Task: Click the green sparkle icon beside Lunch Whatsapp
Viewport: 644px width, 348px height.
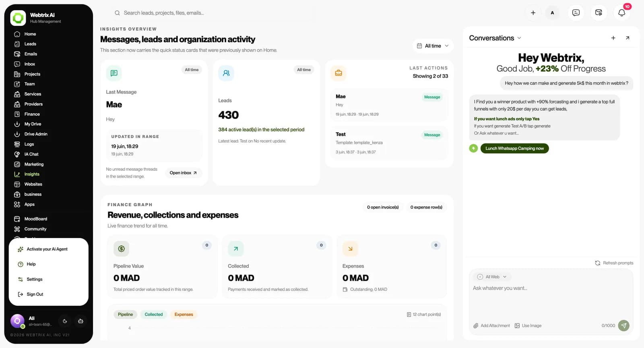Action: coord(473,148)
